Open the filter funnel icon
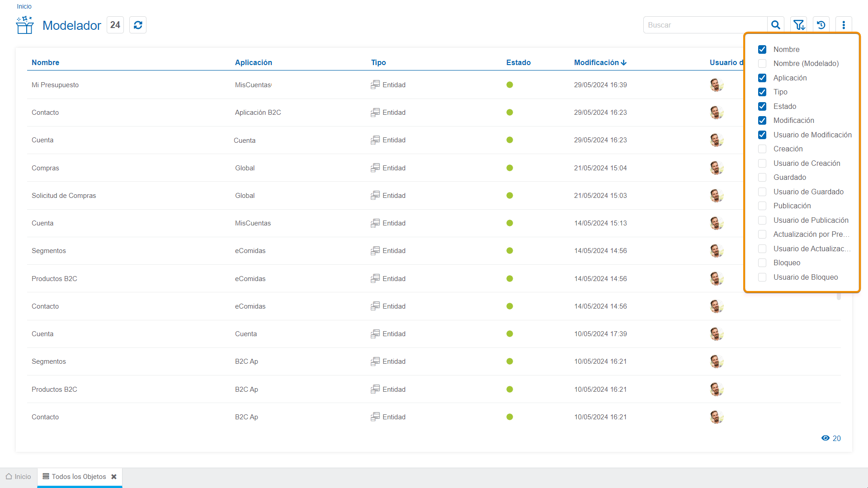This screenshot has height=488, width=868. click(x=799, y=25)
